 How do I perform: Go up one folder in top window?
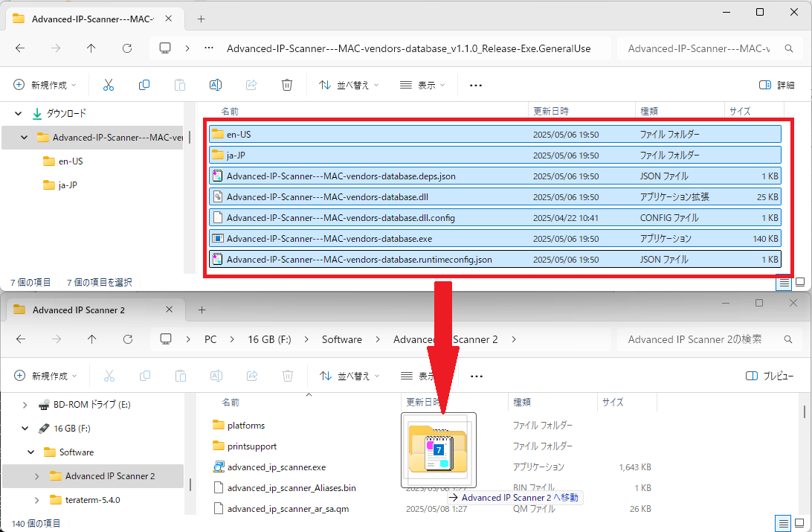pos(91,48)
